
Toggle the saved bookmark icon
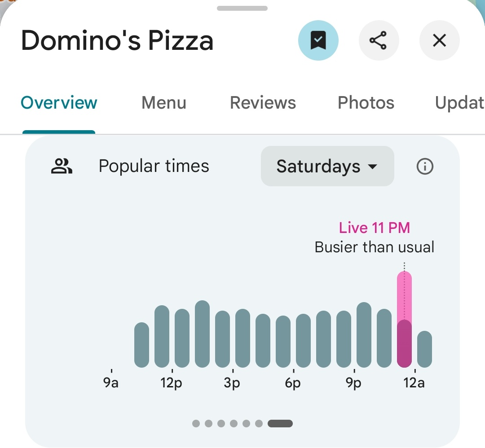coord(318,41)
